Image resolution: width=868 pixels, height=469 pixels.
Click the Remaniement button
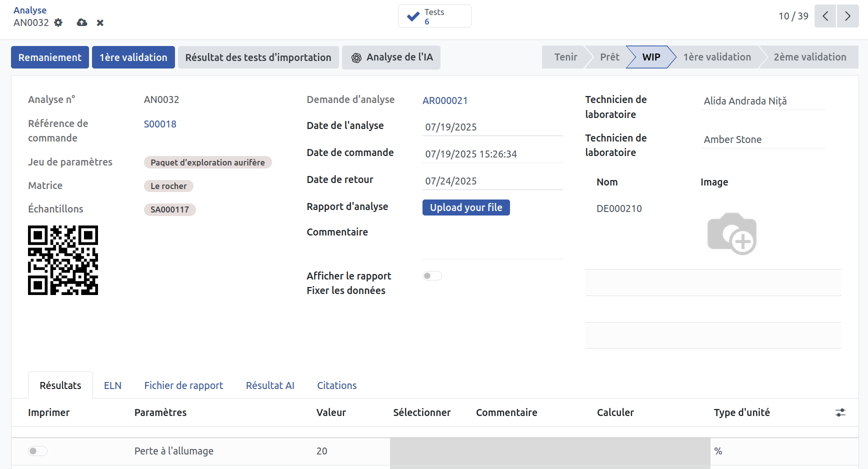tap(50, 57)
